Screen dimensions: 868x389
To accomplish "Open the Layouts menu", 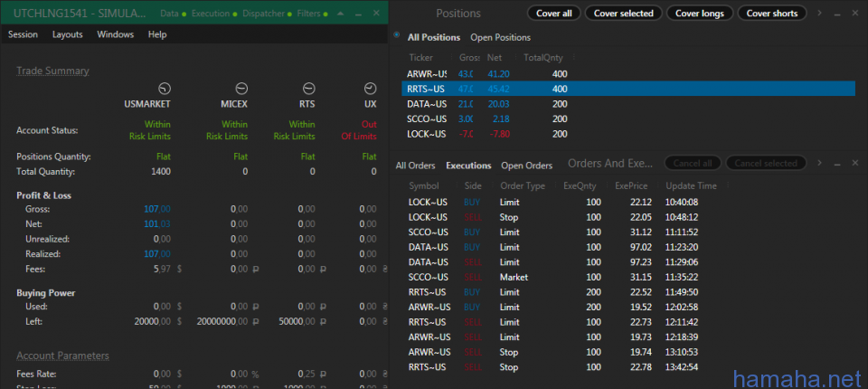I will pos(68,34).
